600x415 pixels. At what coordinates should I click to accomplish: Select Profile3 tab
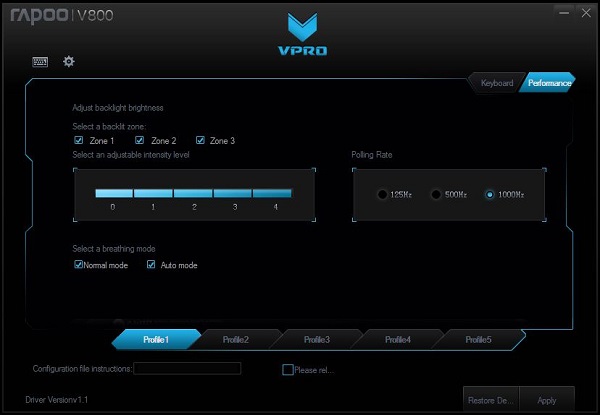click(x=316, y=339)
